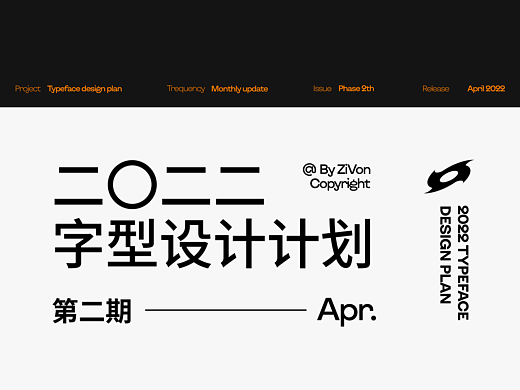Screen dimensions: 520x390
Task: Click the 'Issue' label
Action: click(x=322, y=89)
